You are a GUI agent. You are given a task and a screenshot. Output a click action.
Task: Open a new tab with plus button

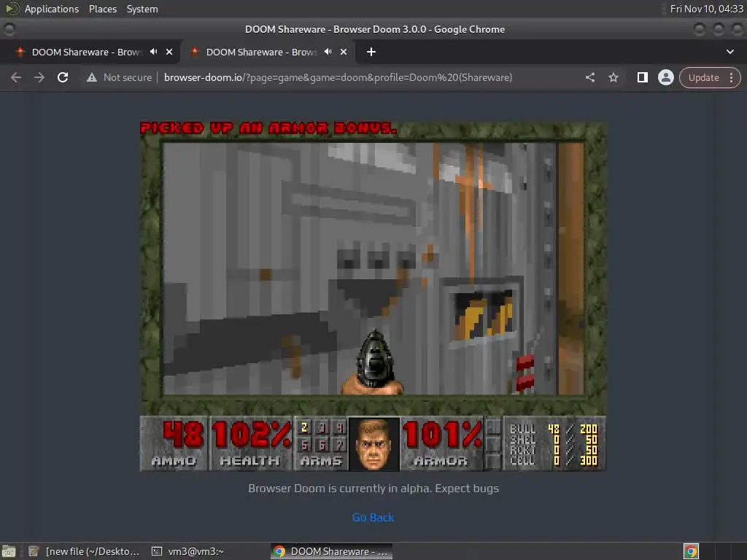371,52
